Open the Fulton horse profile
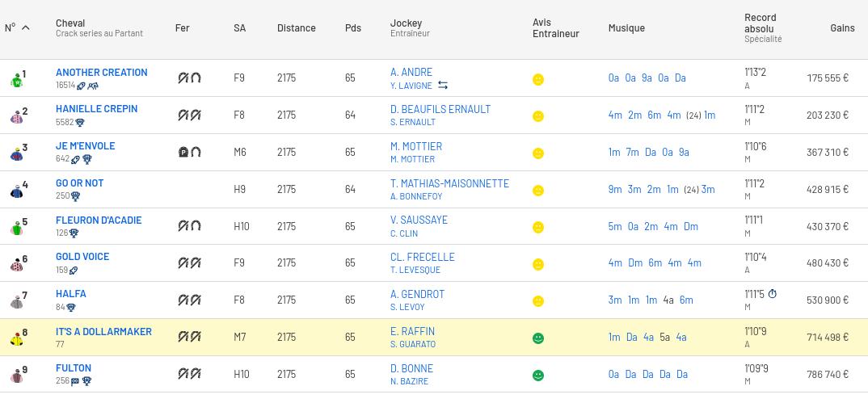 click(x=74, y=368)
